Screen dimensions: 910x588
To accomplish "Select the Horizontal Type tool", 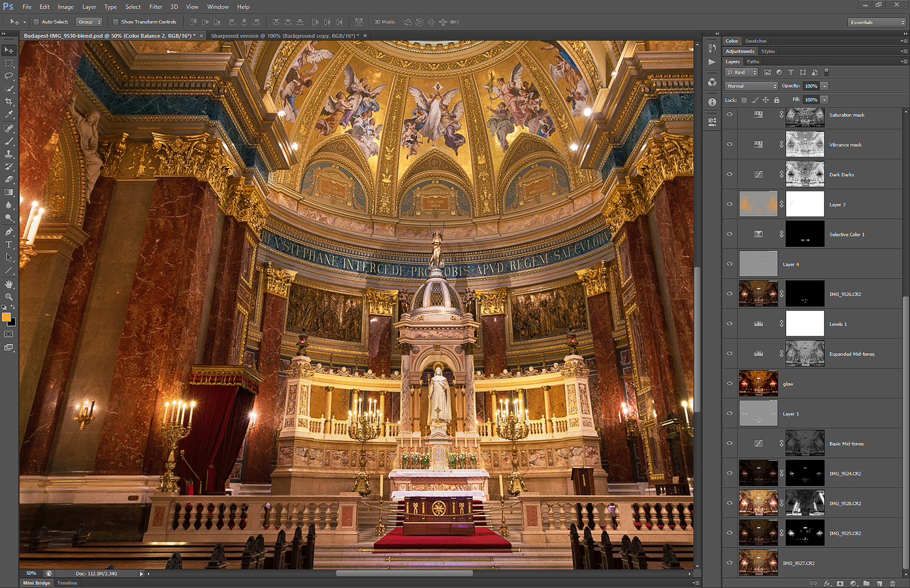I will click(8, 244).
